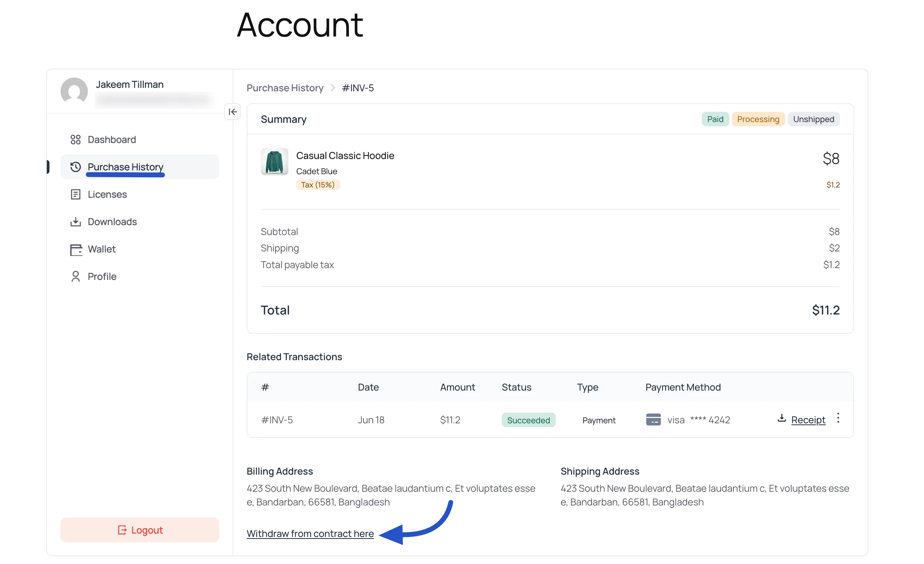The height and width of the screenshot is (564, 924).
Task: Click the Downloads tray icon
Action: (x=75, y=222)
